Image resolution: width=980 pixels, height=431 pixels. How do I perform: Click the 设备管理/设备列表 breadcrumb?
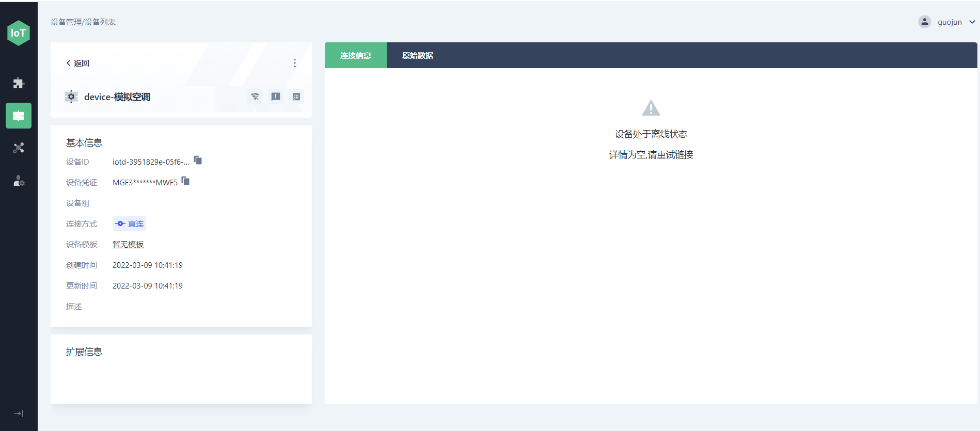tap(83, 22)
